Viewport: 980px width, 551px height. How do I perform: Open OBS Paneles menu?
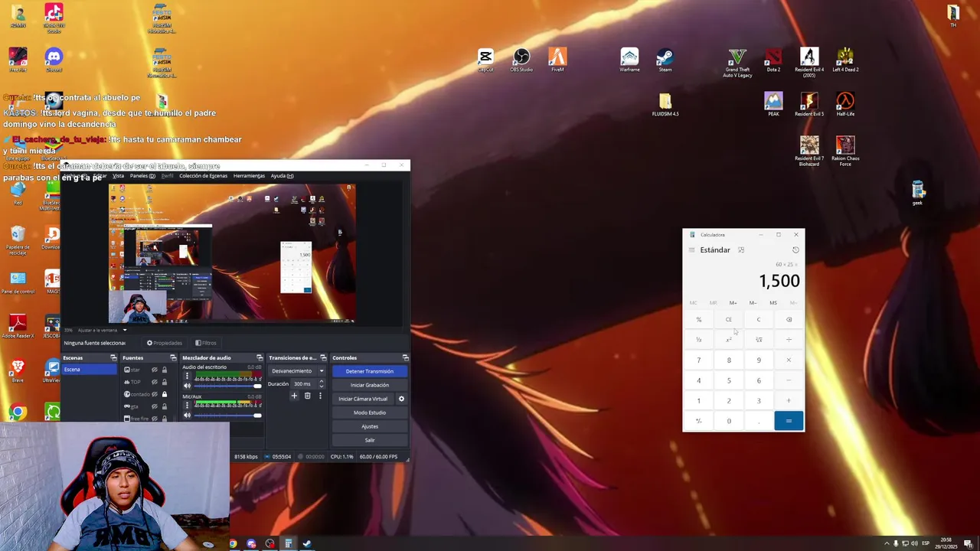tap(142, 176)
